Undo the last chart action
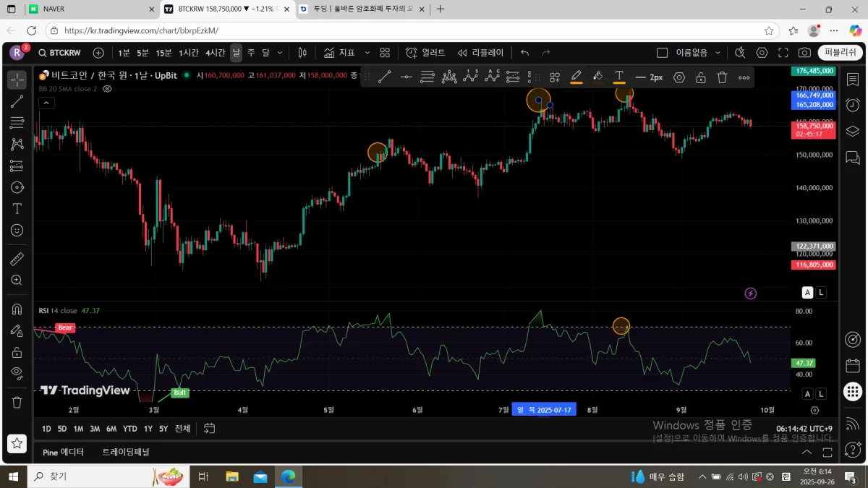The height and width of the screenshot is (488, 868). point(525,53)
